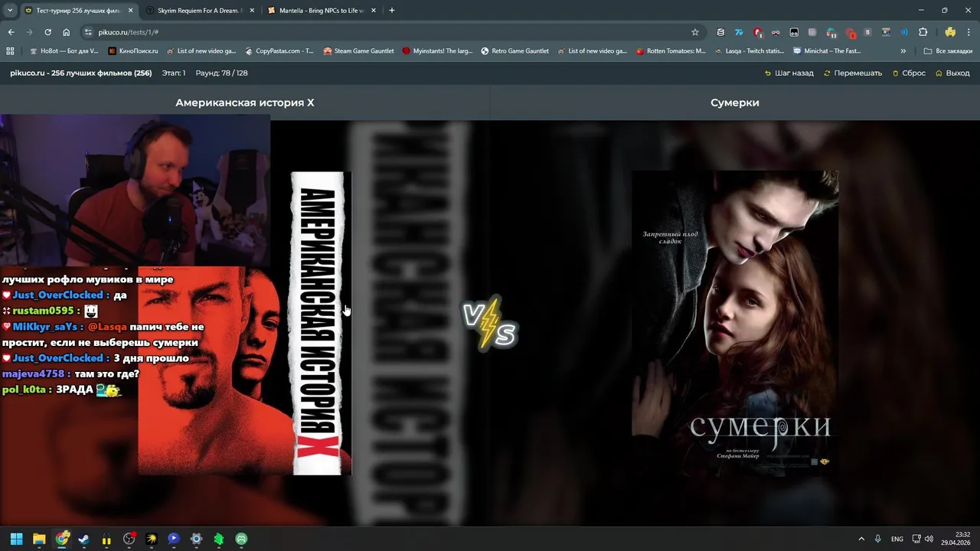Image resolution: width=980 pixels, height=551 pixels.
Task: Open pikuco.ru - 256 лучших фильмов title link
Action: (80, 73)
